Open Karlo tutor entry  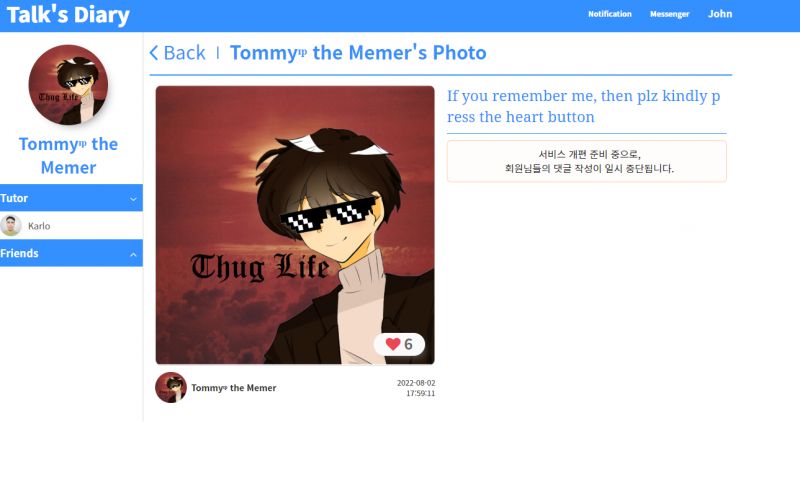pyautogui.click(x=71, y=225)
